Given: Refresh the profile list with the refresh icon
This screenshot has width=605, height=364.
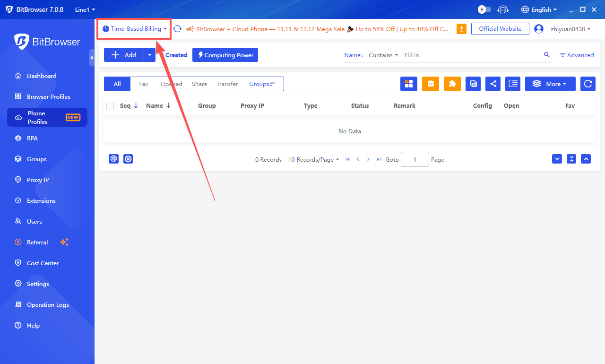Looking at the screenshot, I should [x=588, y=84].
